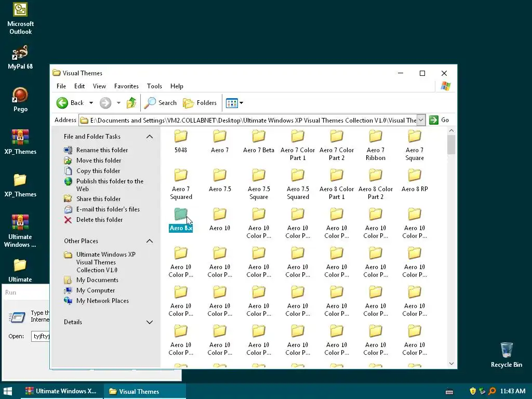
Task: Select the MyPal 68 desktop shortcut
Action: tap(20, 57)
